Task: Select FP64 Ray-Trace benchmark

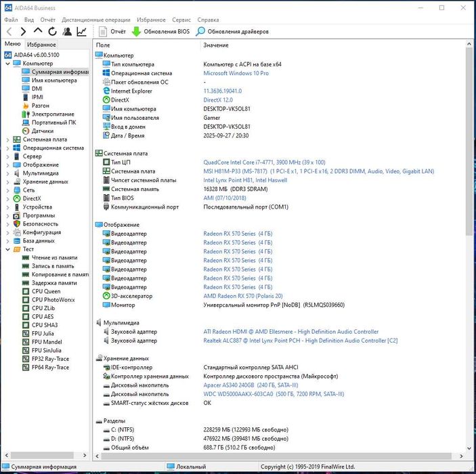Action: (50, 368)
